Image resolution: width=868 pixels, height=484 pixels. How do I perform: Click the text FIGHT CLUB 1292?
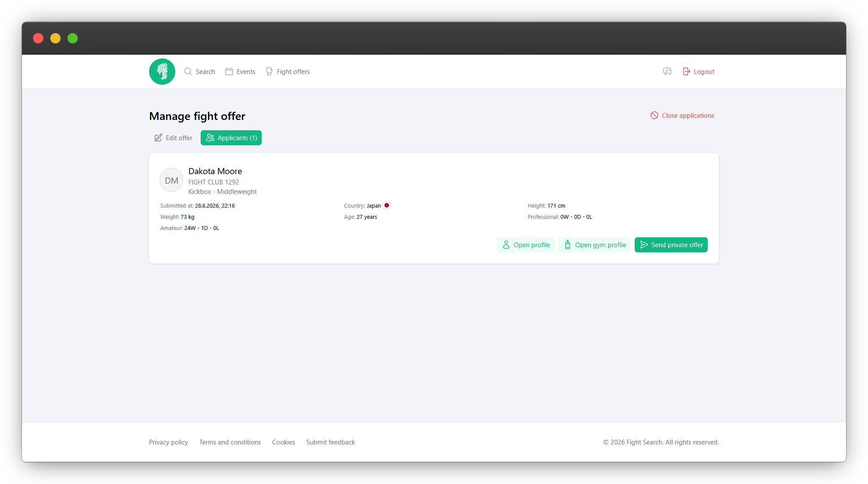[x=214, y=182]
